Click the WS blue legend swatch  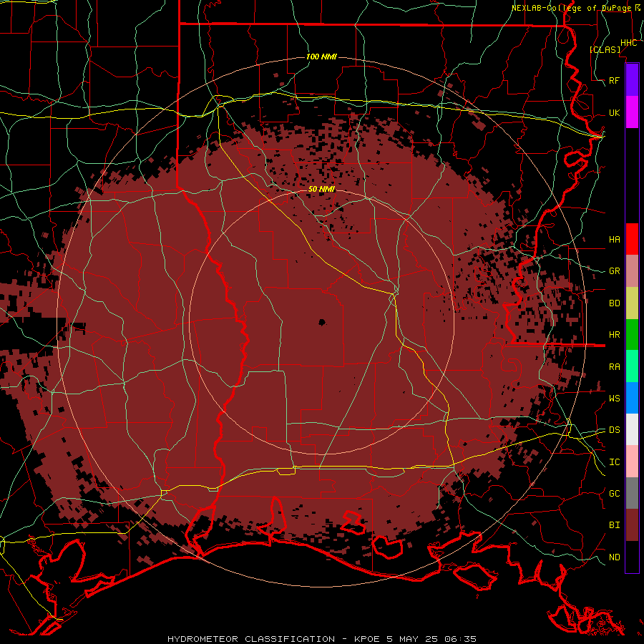click(x=632, y=398)
